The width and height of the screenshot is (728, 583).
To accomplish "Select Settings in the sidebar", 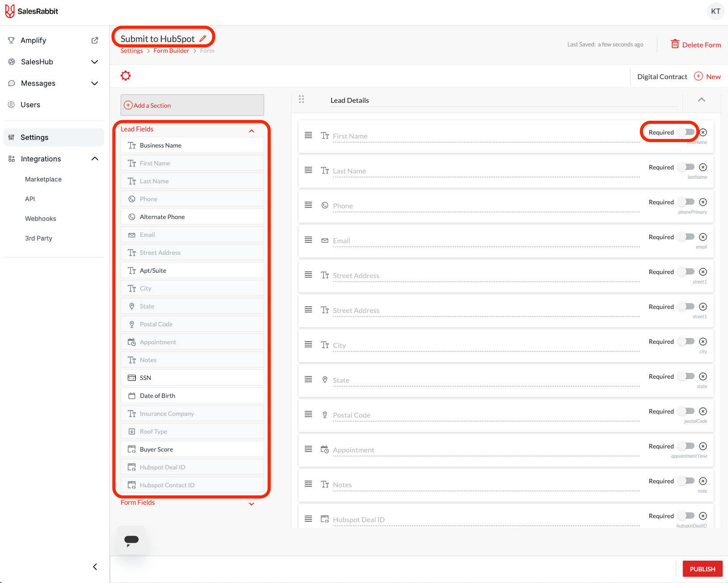I will (54, 137).
